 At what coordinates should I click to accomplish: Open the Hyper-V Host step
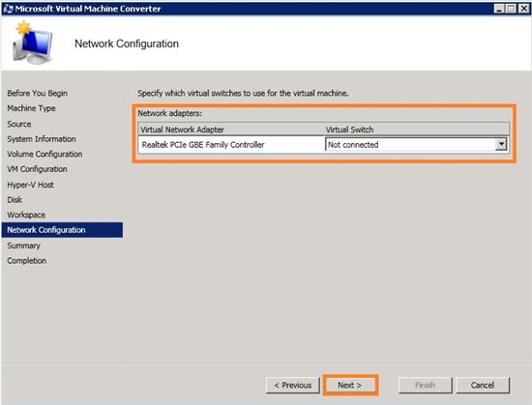31,185
